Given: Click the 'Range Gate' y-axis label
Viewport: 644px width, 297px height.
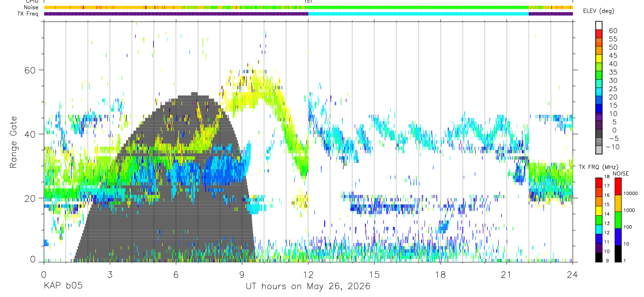Looking at the screenshot, I should (x=13, y=141).
